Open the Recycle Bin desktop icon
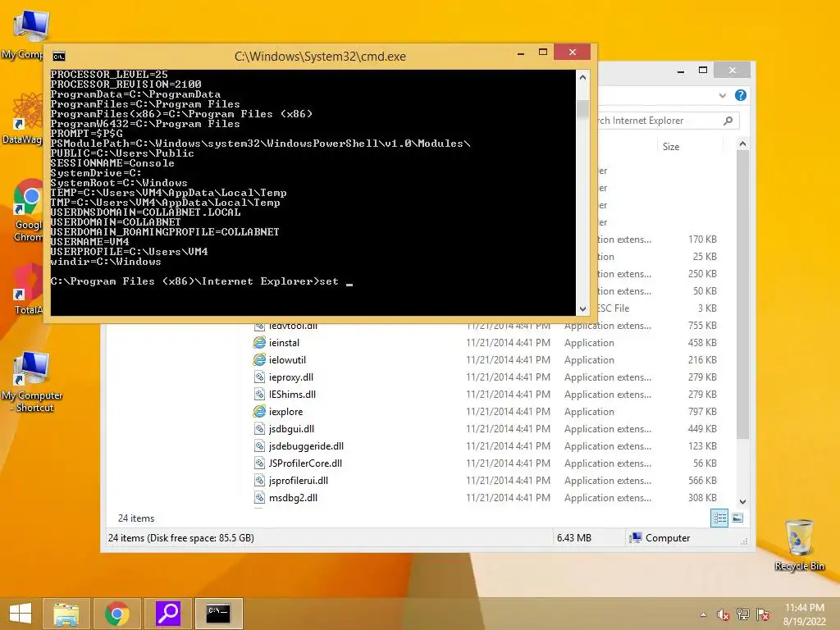840x630 pixels. [x=799, y=545]
